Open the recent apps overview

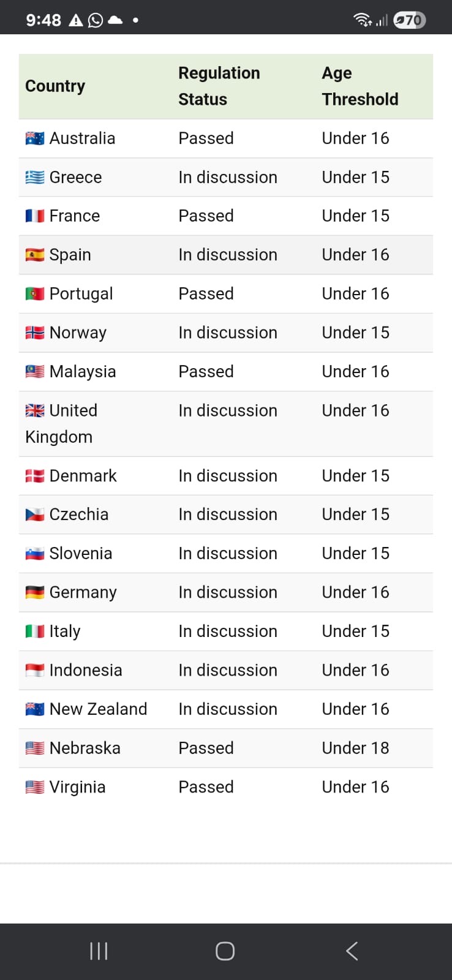tap(99, 951)
